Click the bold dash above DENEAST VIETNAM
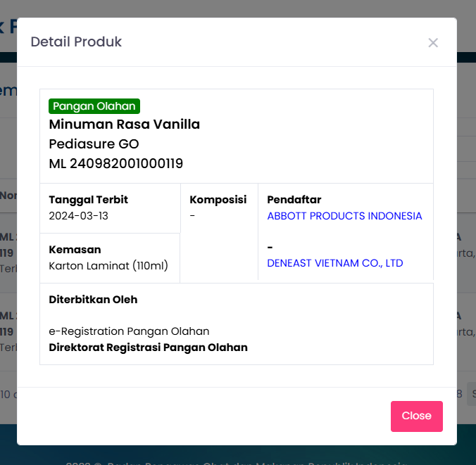 pos(270,247)
